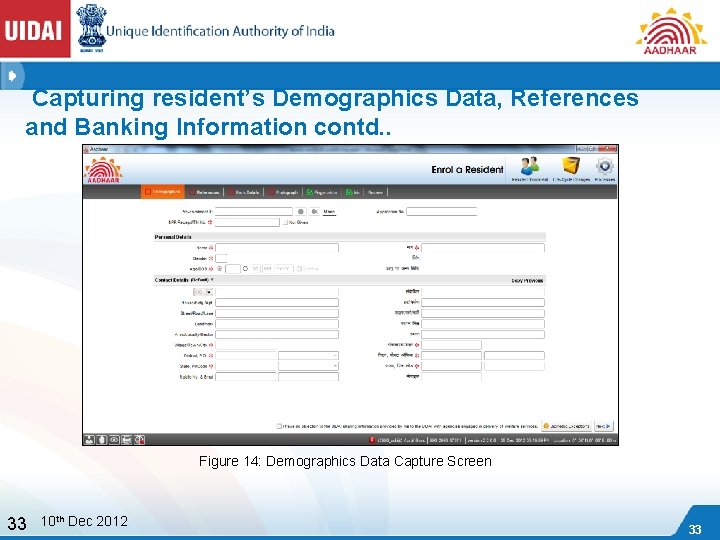Select the date of birth radio button
This screenshot has height=540, width=720.
[x=245, y=269]
